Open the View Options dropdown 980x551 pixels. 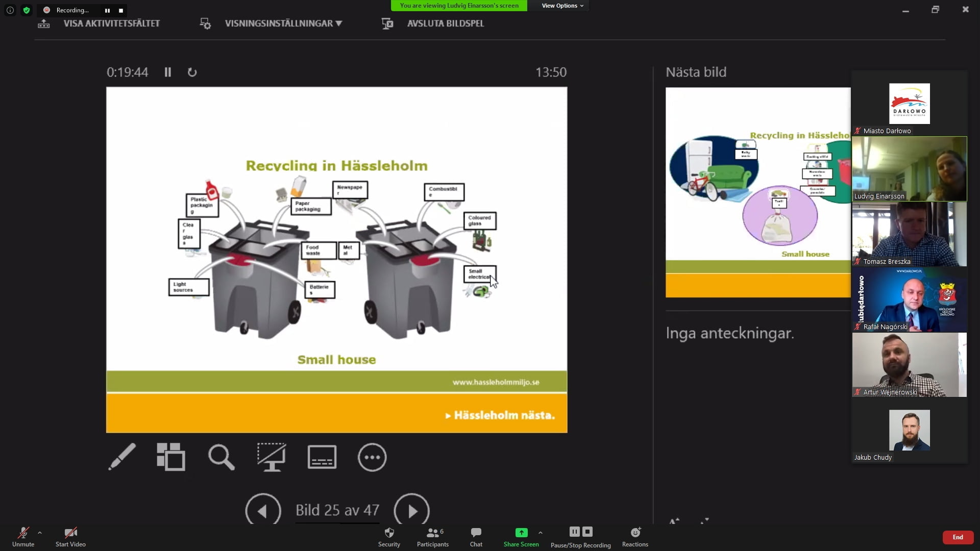562,6
